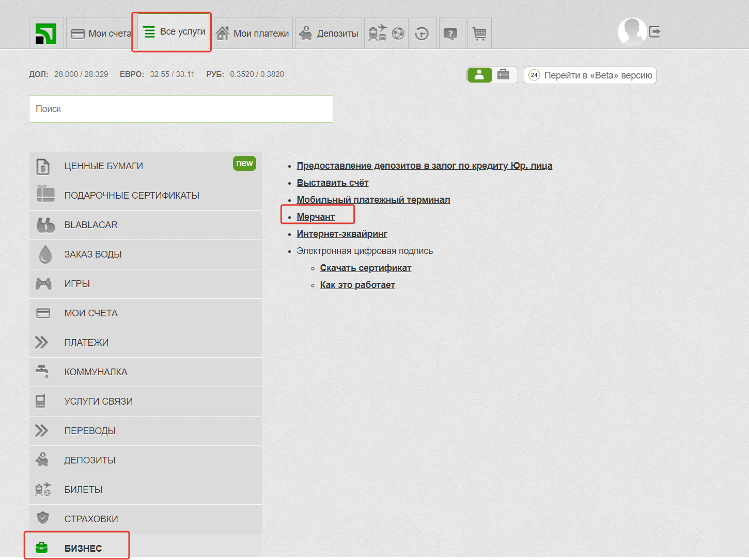Open the Мои счета tab
The image size is (749, 560).
click(x=101, y=34)
